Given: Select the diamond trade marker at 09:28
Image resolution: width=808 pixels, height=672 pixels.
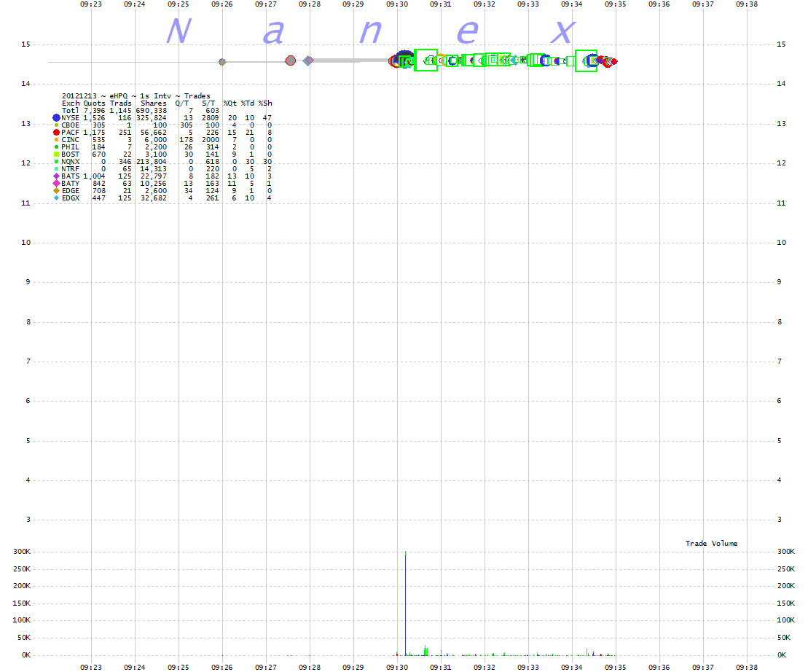Looking at the screenshot, I should [308, 60].
